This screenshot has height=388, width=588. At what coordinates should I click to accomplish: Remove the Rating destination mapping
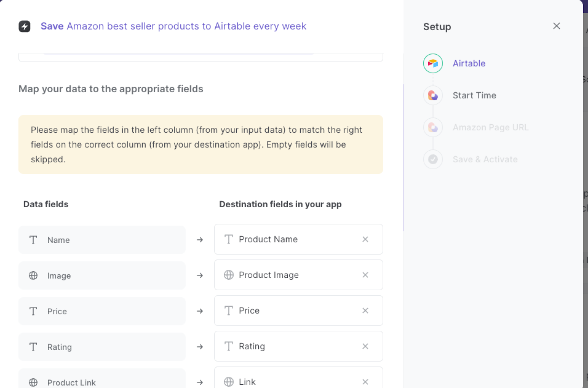[x=365, y=346]
